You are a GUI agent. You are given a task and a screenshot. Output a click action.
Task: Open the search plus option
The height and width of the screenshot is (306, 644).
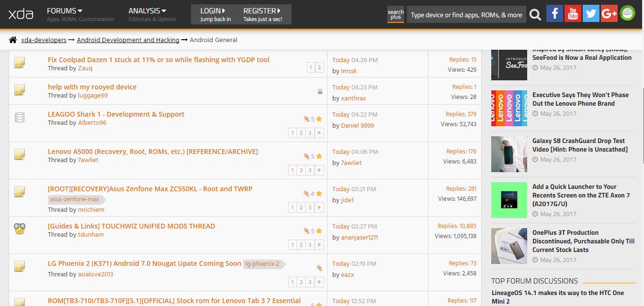point(395,14)
